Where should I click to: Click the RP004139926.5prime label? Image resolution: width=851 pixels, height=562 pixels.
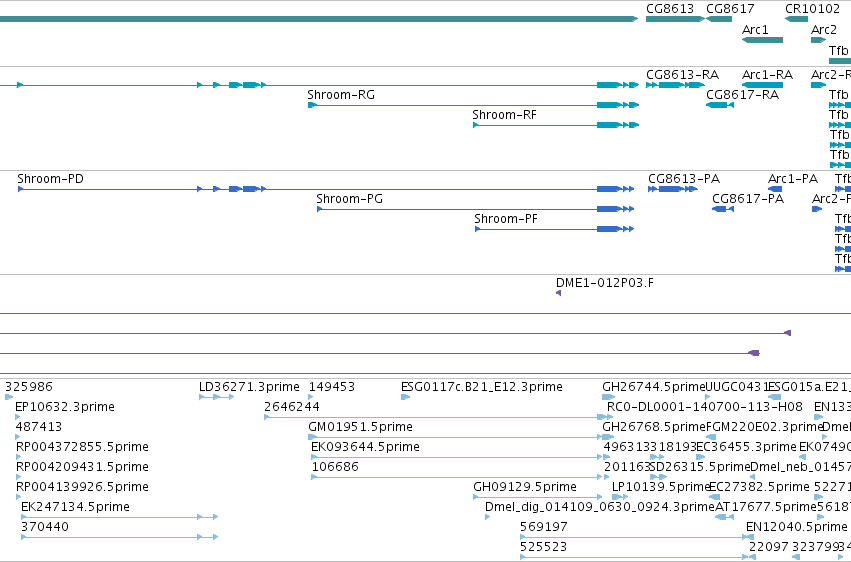(x=82, y=487)
